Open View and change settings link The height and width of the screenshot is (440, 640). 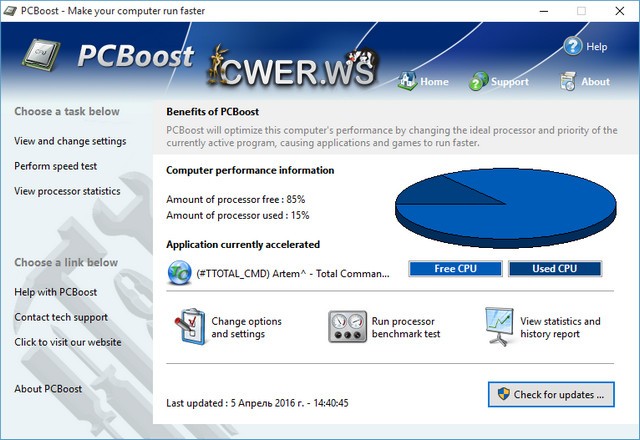(x=70, y=141)
